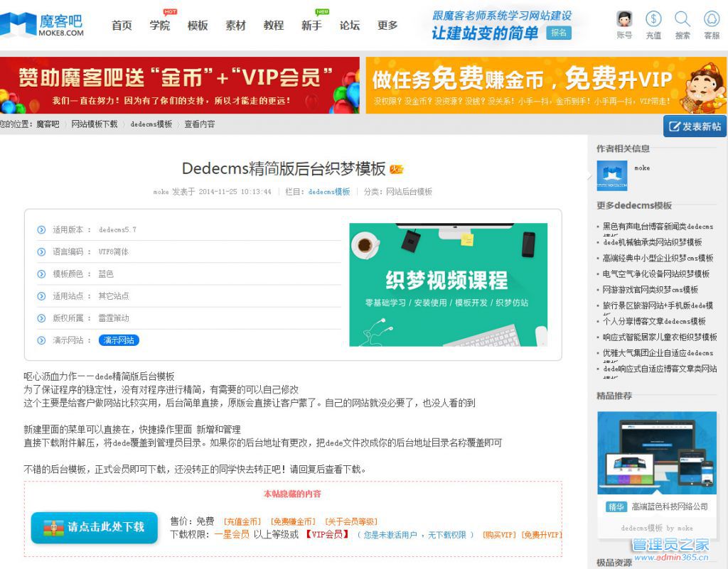Go to 首页 in the navigation
Screen dimensions: 728x569
click(122, 26)
